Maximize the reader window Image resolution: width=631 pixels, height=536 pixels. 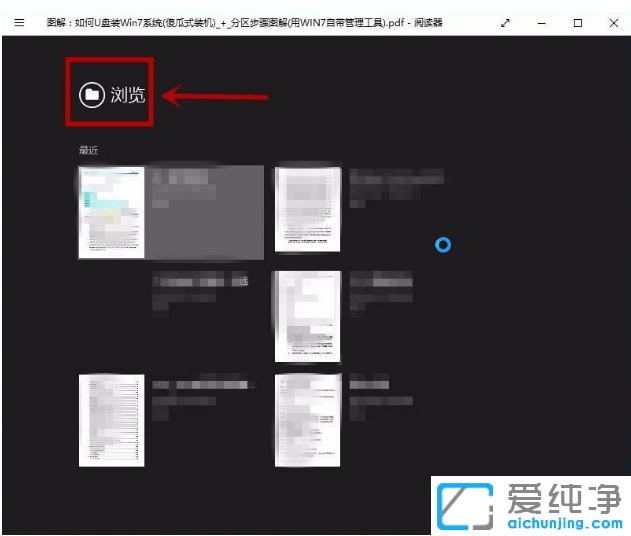coord(577,23)
